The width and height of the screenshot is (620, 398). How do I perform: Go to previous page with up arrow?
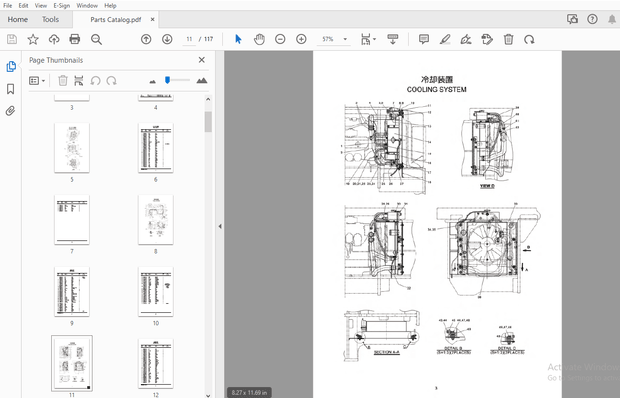(146, 39)
